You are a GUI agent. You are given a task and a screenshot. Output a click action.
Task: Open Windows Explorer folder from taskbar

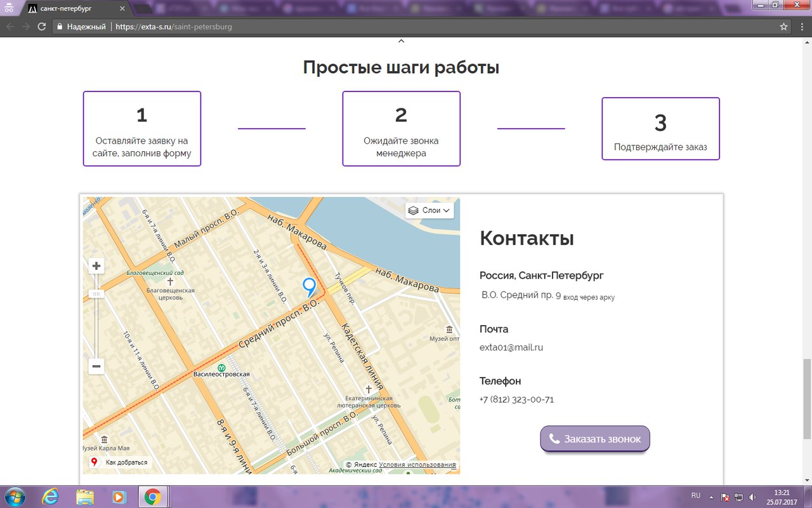click(x=85, y=497)
